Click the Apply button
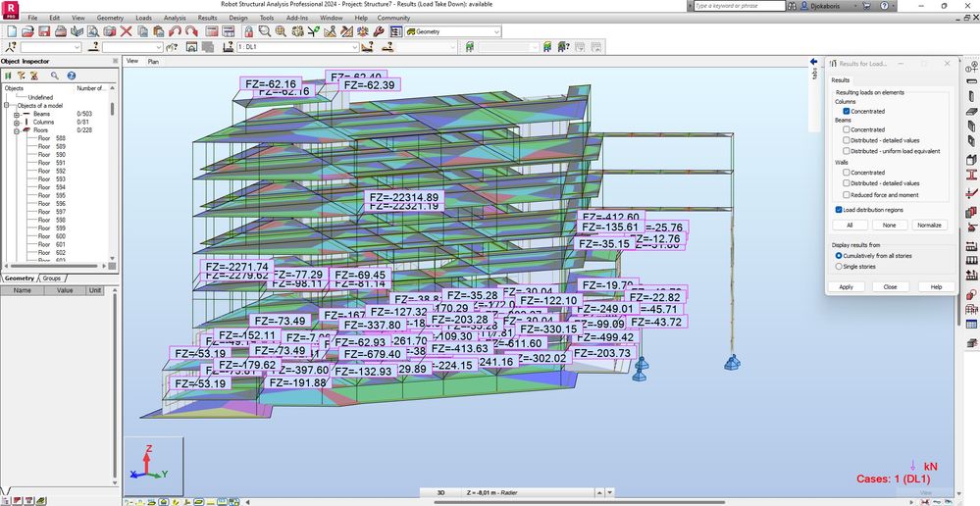980x506 pixels. click(846, 287)
